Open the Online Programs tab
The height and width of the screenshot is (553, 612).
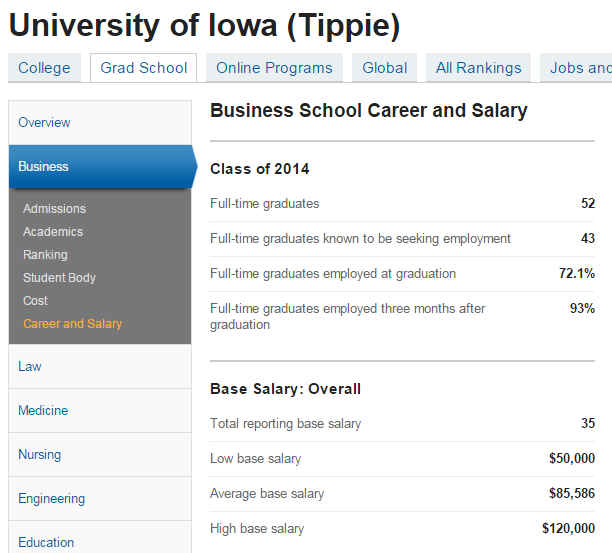(x=274, y=68)
